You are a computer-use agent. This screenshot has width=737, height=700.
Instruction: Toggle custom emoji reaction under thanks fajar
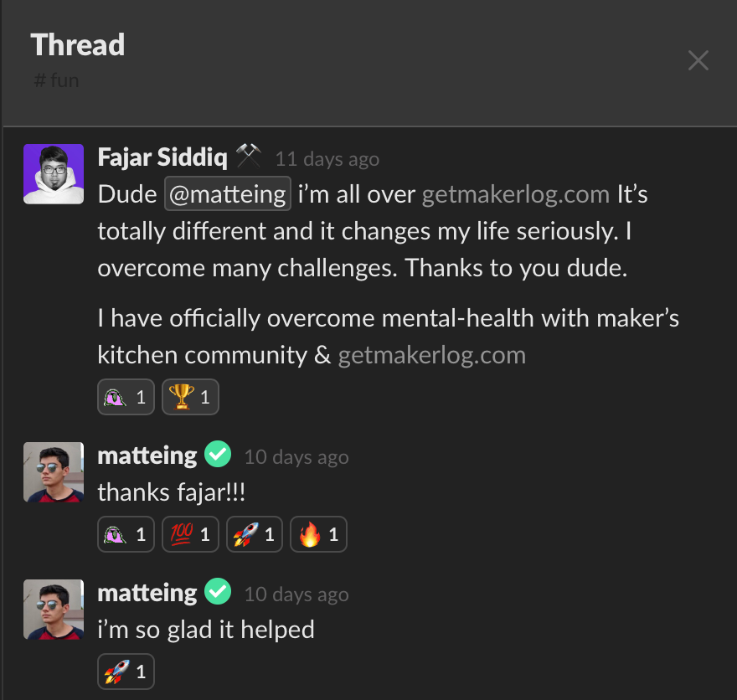pos(126,534)
